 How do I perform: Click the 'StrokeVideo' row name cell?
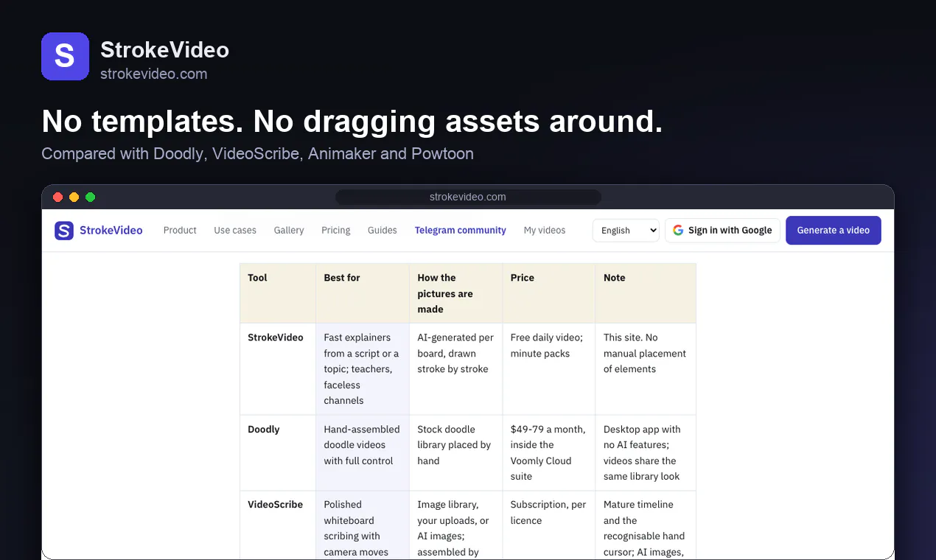[278, 369]
